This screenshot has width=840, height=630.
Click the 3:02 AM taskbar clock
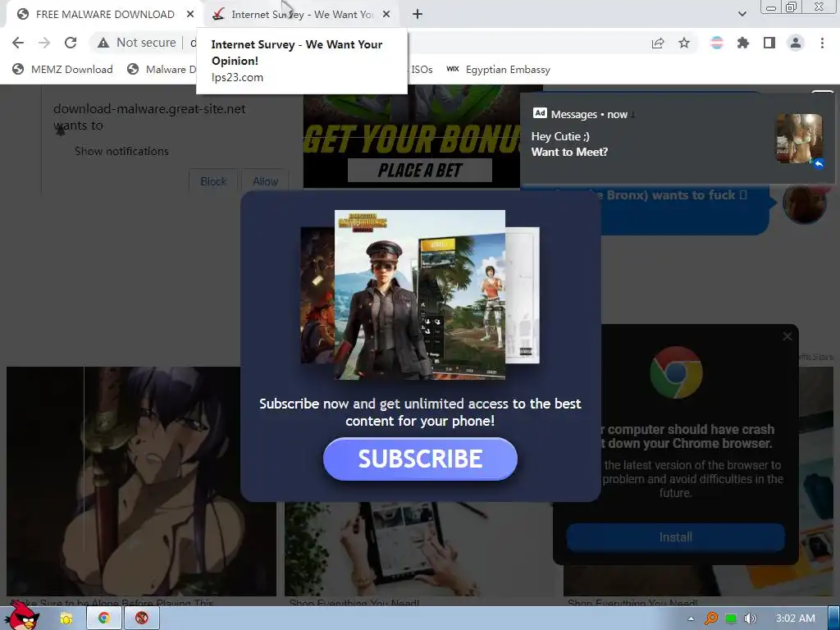[x=796, y=619]
